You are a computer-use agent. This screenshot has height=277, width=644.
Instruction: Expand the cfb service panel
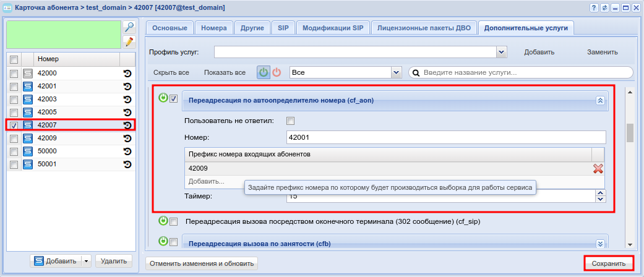pyautogui.click(x=599, y=244)
